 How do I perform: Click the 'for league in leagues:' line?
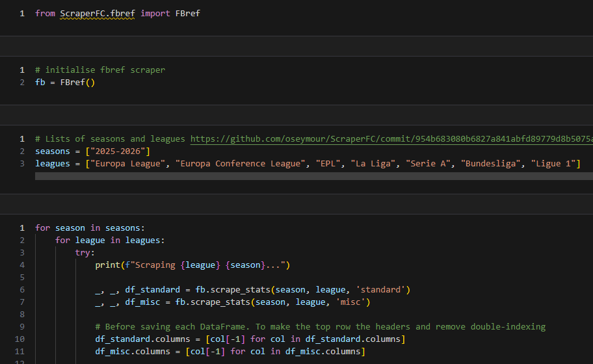(x=110, y=240)
